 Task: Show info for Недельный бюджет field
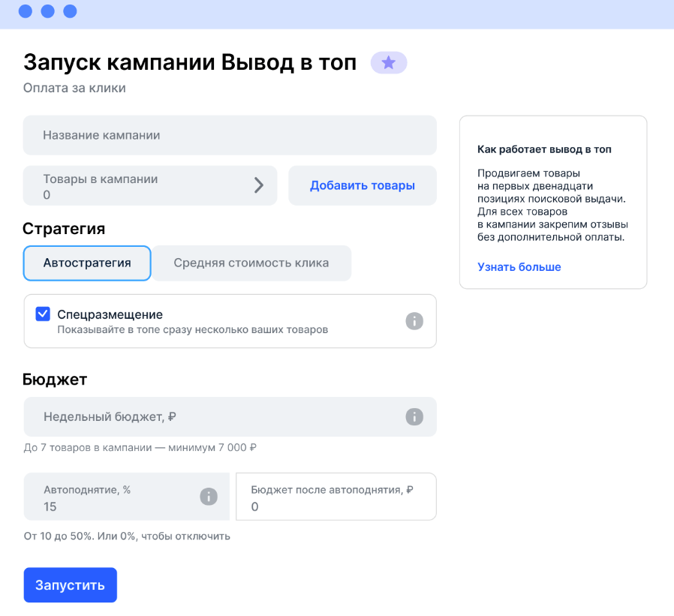[x=414, y=417]
